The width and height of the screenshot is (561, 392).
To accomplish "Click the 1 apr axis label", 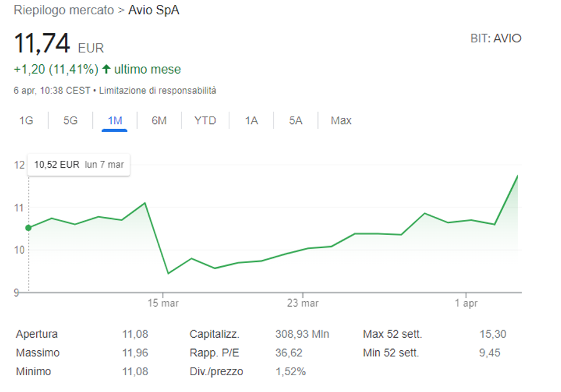I will (466, 304).
